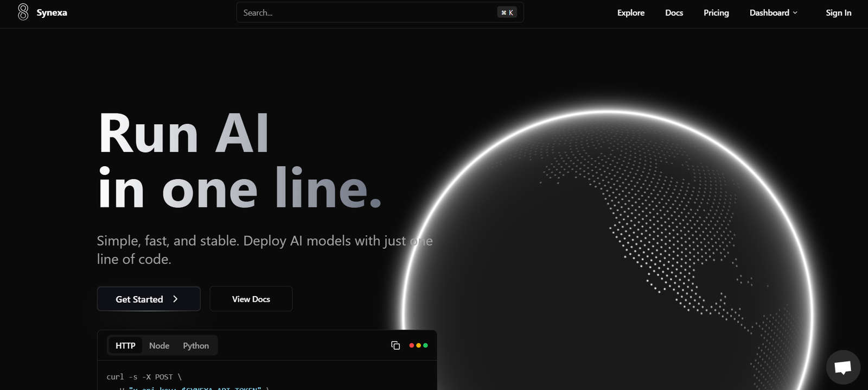Copy the code snippet using copy icon
Screen dimensions: 868x390
pos(395,345)
